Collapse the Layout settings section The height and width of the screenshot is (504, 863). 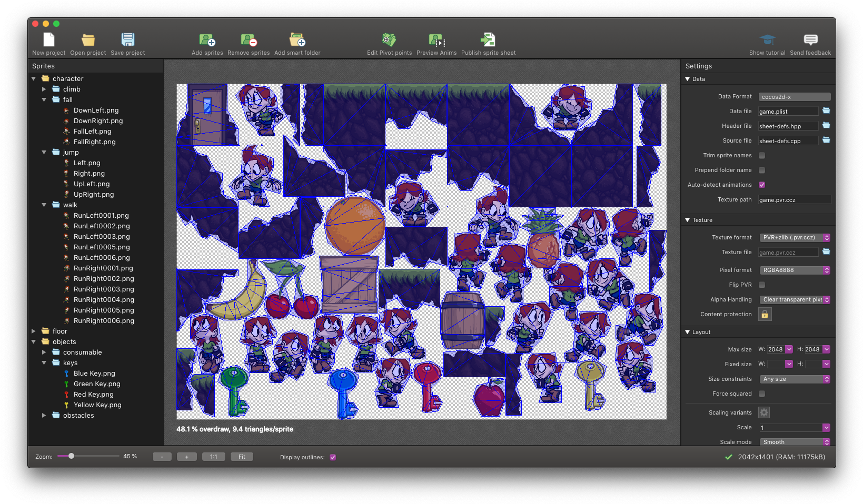coord(688,332)
